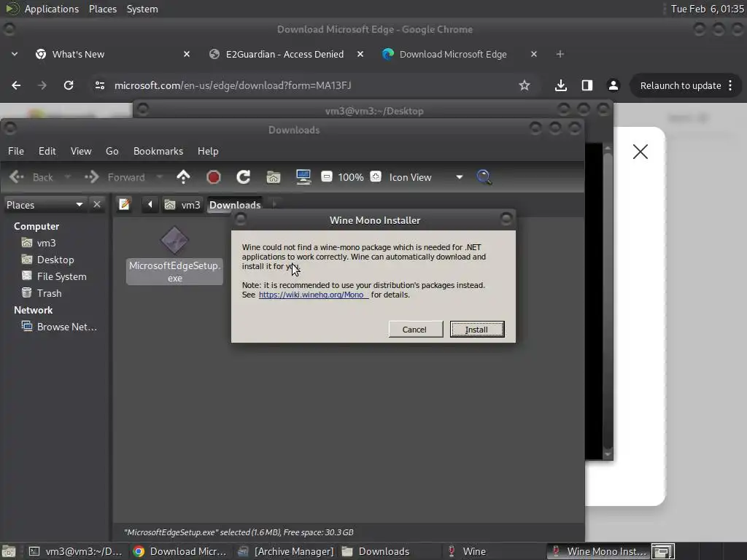Open the View menu
The width and height of the screenshot is (747, 560).
[x=81, y=151]
